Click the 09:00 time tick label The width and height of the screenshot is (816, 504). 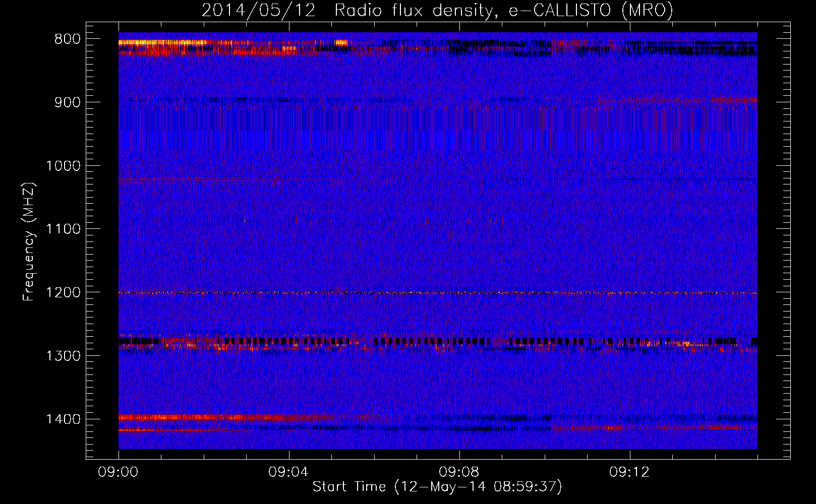tap(118, 472)
